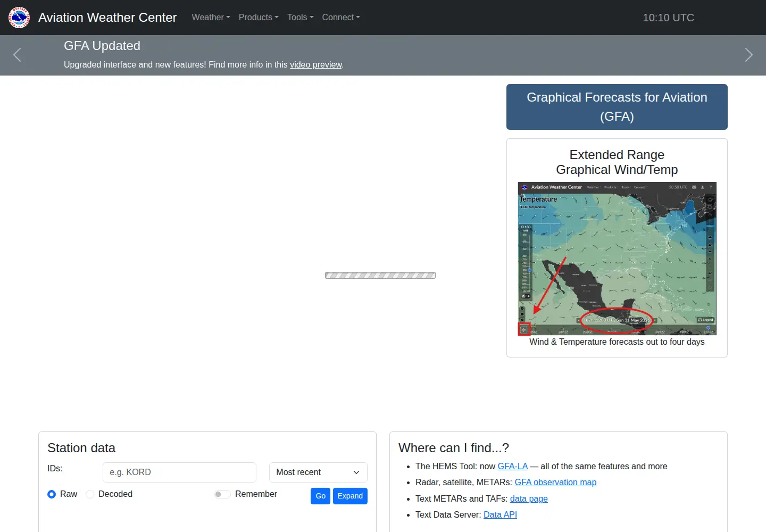
Task: Click the Wind & Temperature forecasts caption
Action: [617, 342]
